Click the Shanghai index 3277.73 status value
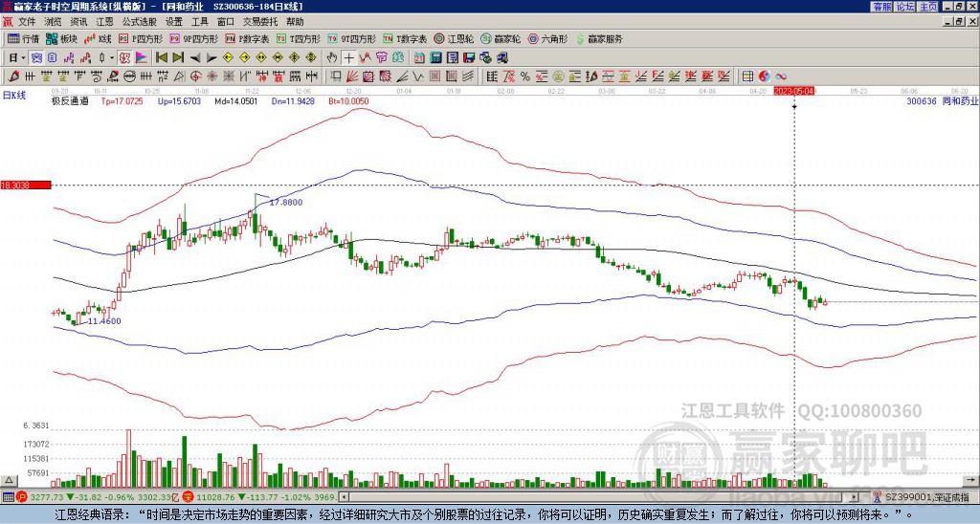 [46, 497]
